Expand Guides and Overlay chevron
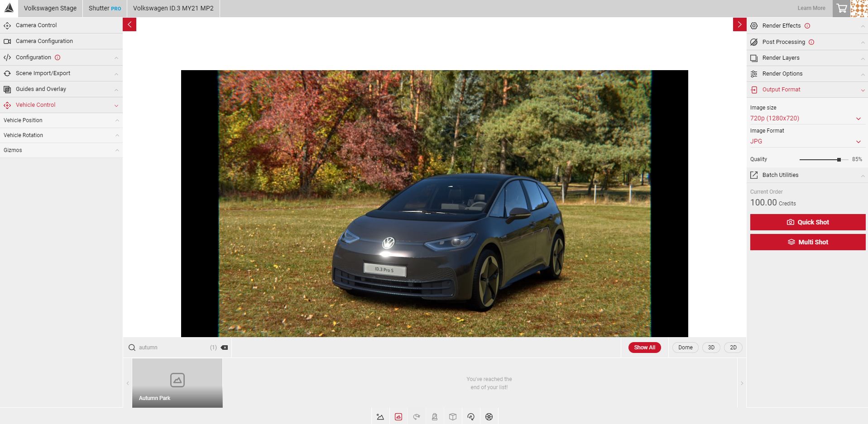The image size is (868, 424). tap(116, 90)
